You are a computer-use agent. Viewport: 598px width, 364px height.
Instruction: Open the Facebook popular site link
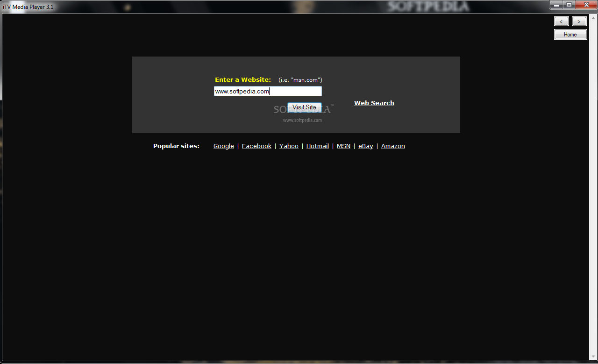[256, 146]
